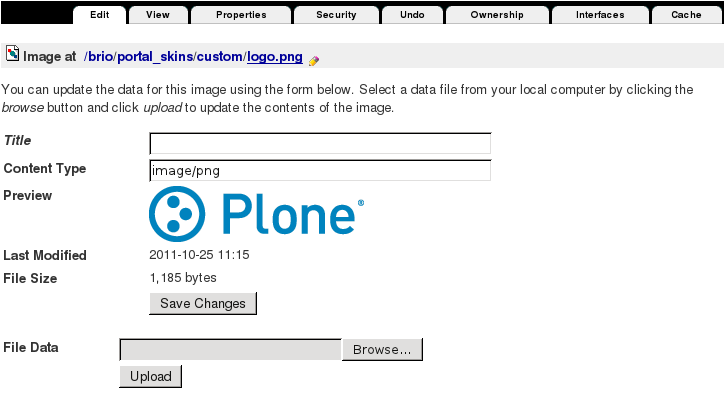The width and height of the screenshot is (724, 399).
Task: Focus the Title input field
Action: tap(320, 143)
